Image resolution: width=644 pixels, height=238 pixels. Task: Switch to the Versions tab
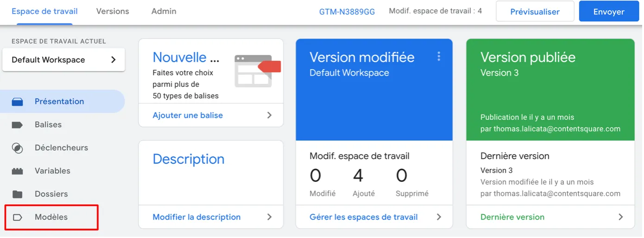[x=113, y=11]
